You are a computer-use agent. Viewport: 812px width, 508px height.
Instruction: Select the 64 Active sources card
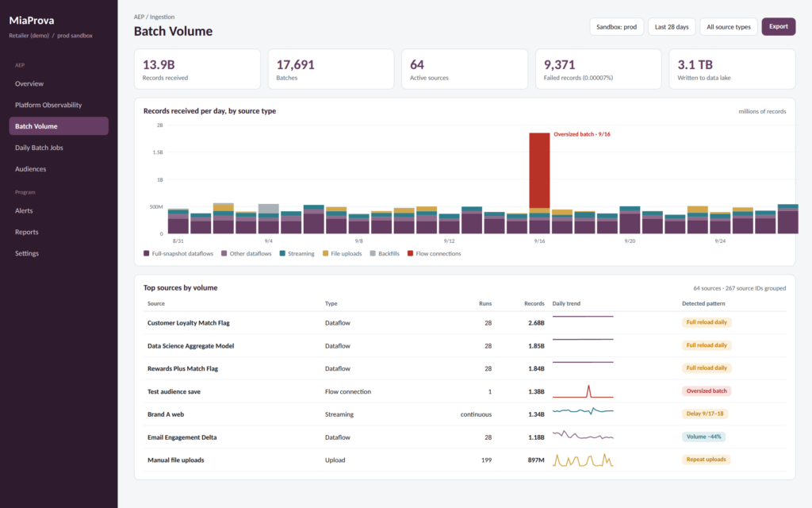click(x=465, y=69)
